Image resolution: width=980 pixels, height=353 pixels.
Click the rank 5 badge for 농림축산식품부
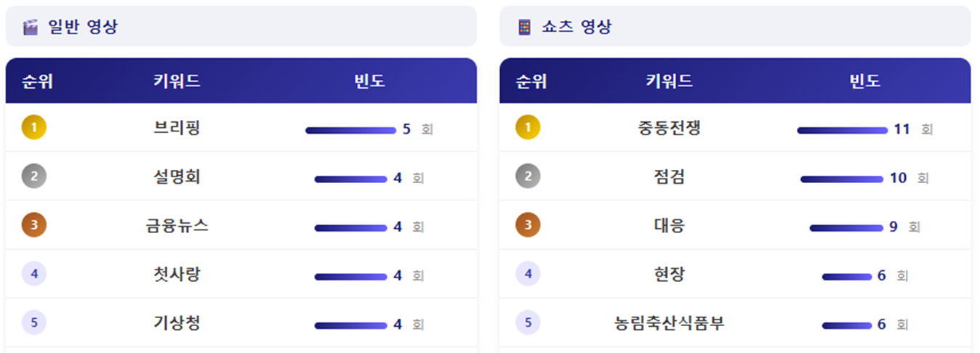528,322
